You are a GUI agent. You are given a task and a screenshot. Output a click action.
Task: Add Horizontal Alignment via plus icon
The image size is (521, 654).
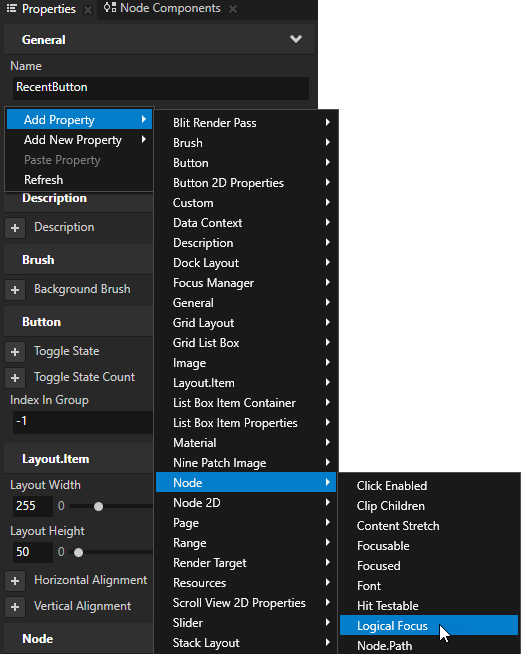(x=15, y=581)
